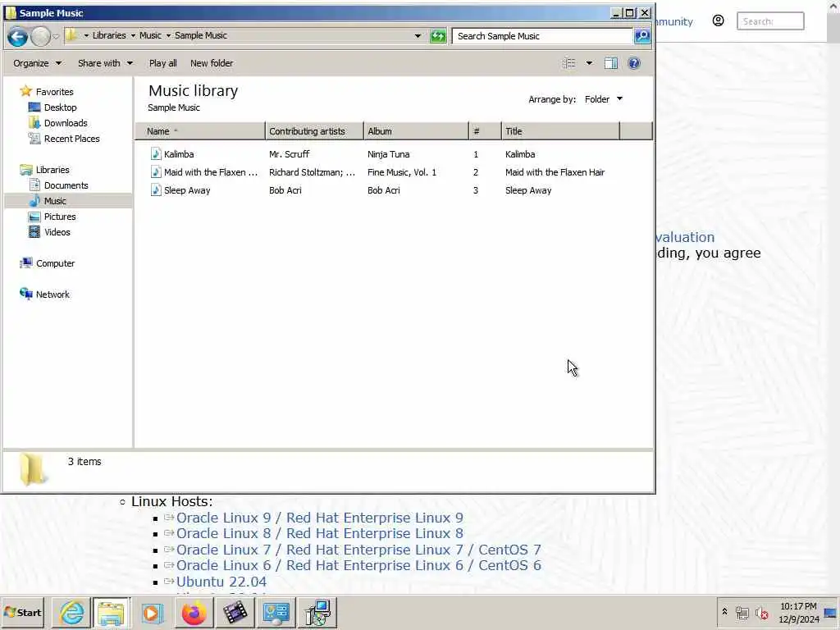This screenshot has height=630, width=840.
Task: Click Play all in the toolbar
Action: (x=163, y=63)
